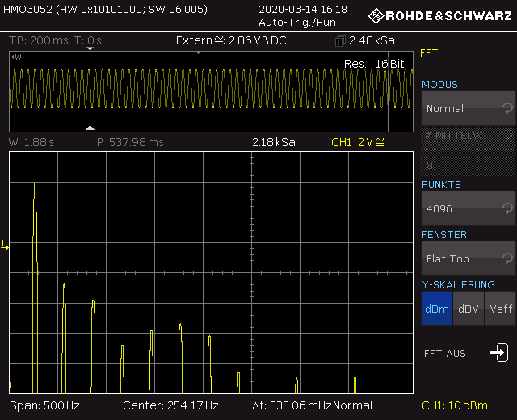Click the Rohde & Schwarz logo
517x420 pixels.
[x=439, y=15]
